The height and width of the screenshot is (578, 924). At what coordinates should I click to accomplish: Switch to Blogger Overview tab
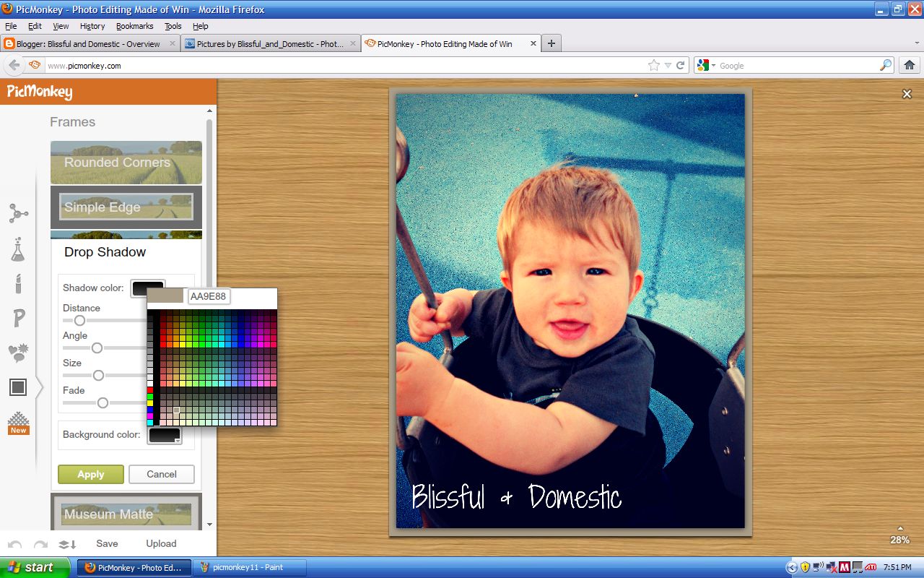tap(90, 43)
